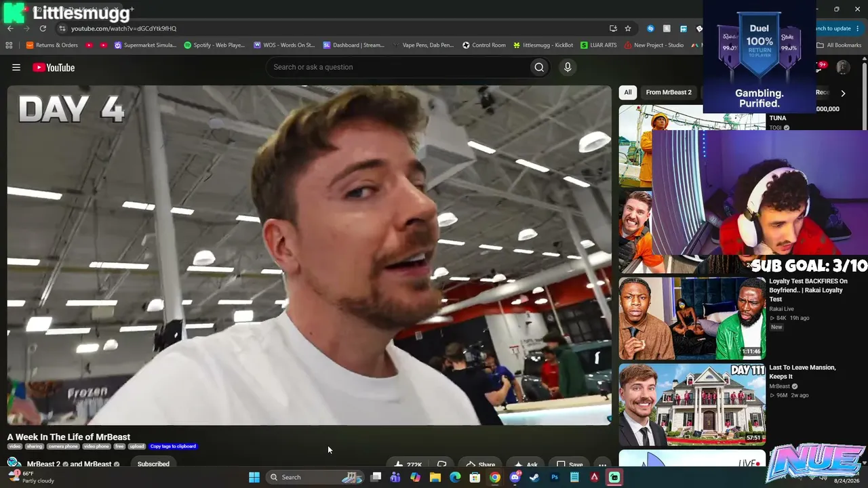868x488 pixels.
Task: Open the WOS - Words On St... bookmark
Action: click(x=284, y=45)
